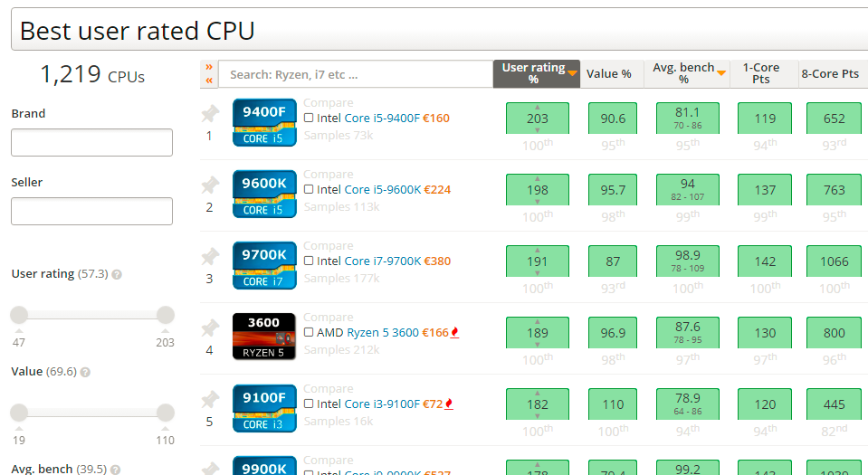Sort by the User rating % column
This screenshot has height=475, width=868.
pyautogui.click(x=537, y=73)
